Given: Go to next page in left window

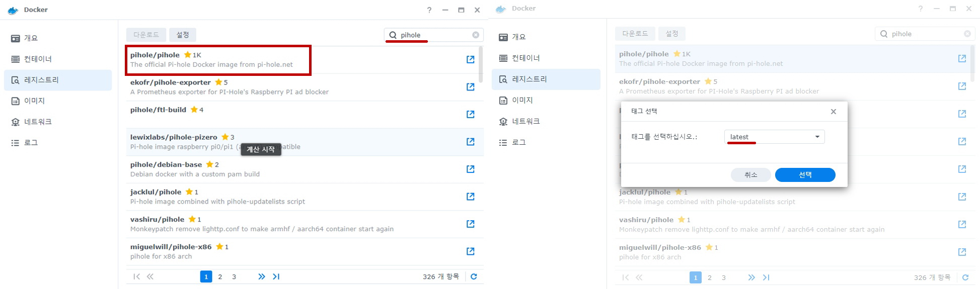Looking at the screenshot, I should [261, 276].
